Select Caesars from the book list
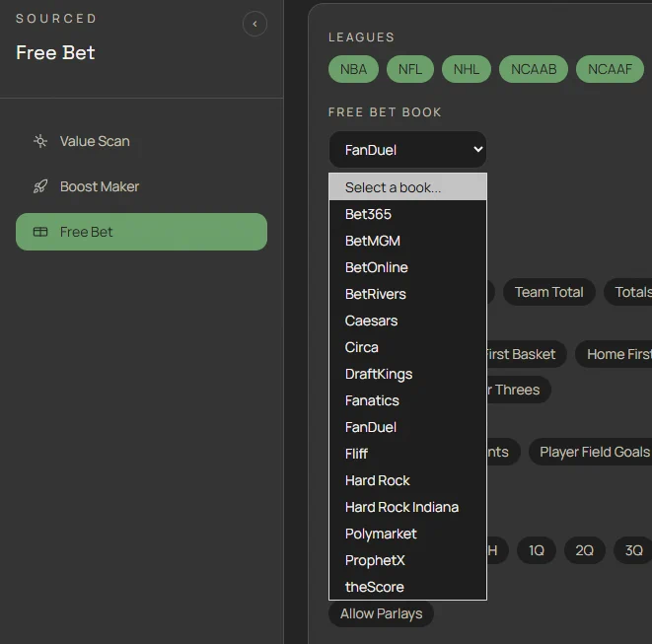The image size is (652, 644). pos(407,321)
